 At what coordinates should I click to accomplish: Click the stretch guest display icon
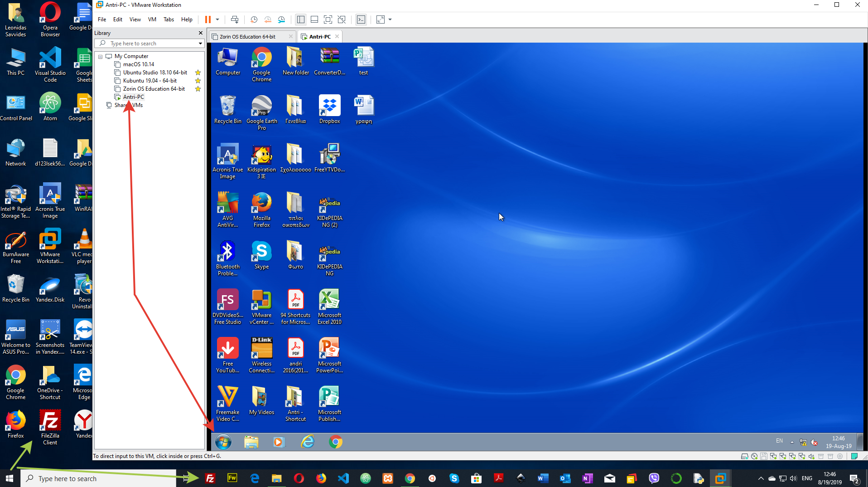click(x=381, y=19)
